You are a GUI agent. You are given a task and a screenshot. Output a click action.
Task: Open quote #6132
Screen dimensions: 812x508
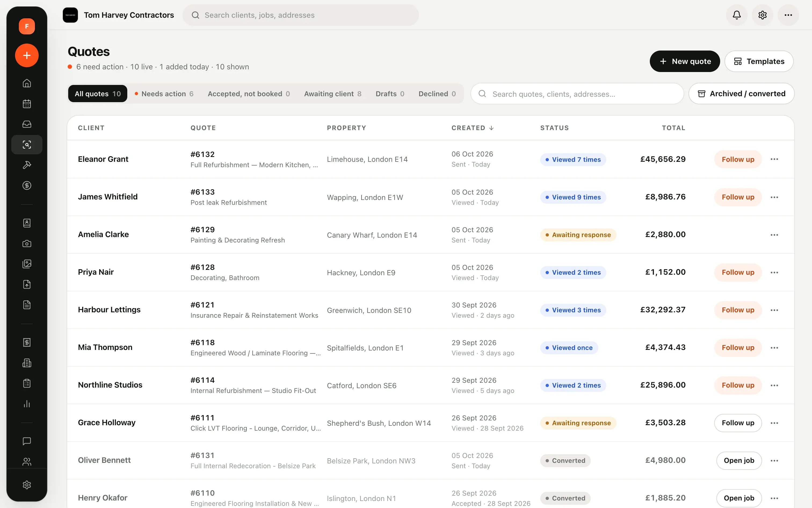pyautogui.click(x=203, y=154)
